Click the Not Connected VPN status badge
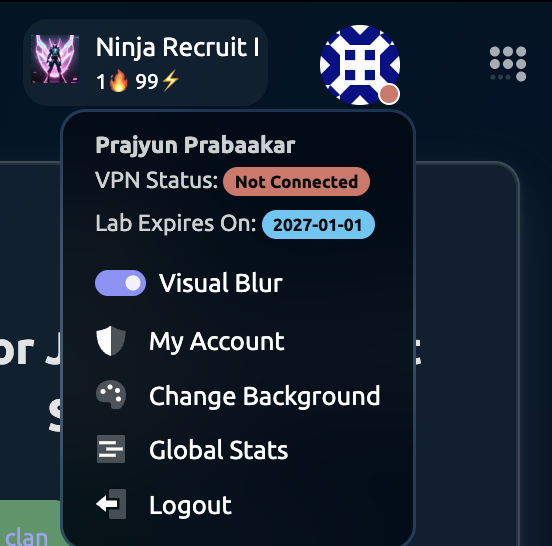The height and width of the screenshot is (546, 552). (296, 182)
